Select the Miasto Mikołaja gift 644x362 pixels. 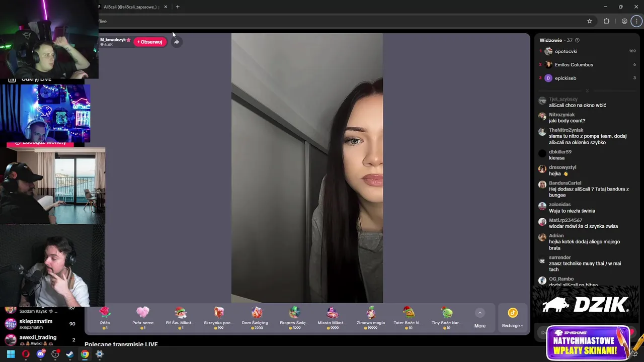click(x=333, y=318)
